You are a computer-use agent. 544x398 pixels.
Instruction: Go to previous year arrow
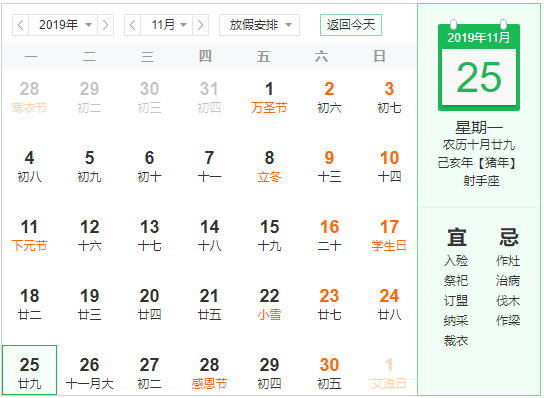click(x=20, y=25)
